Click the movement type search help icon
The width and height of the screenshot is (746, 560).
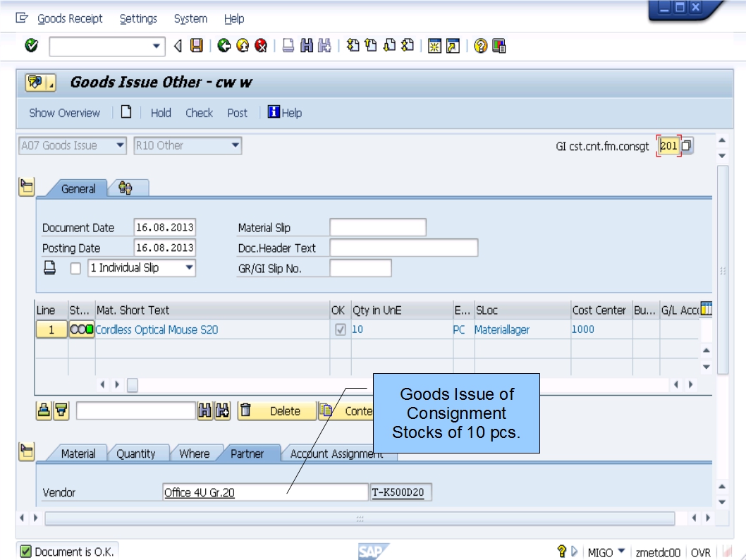[687, 145]
